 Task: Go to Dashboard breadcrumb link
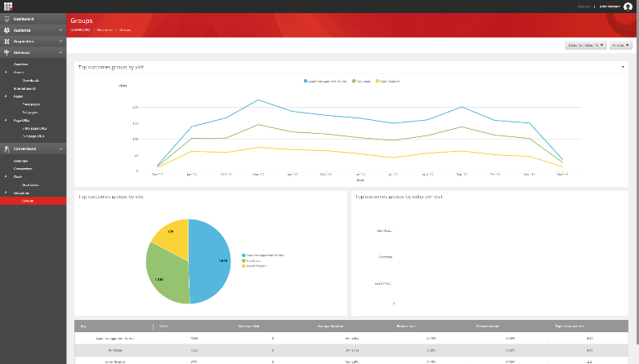click(x=80, y=29)
